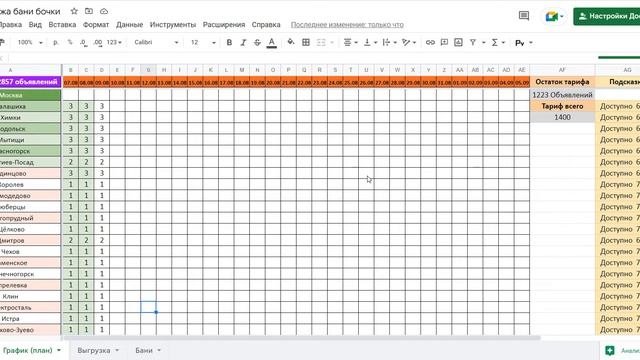
Task: Click the create filter icon
Action: coord(473,42)
